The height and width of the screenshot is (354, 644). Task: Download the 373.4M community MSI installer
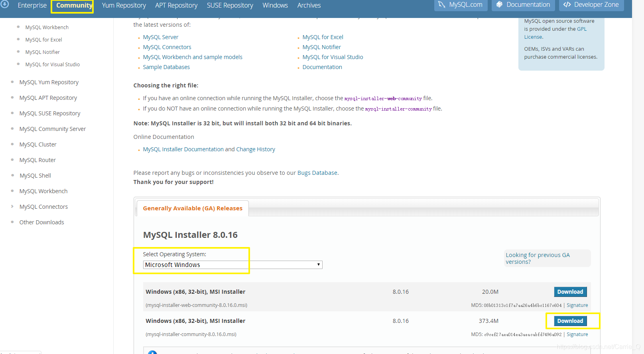(x=570, y=321)
